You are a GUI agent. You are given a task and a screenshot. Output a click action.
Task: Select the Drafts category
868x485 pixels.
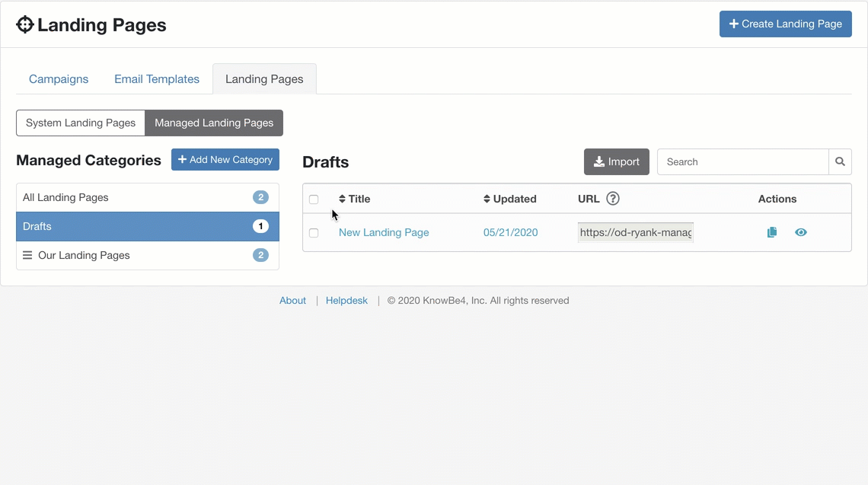pos(147,226)
